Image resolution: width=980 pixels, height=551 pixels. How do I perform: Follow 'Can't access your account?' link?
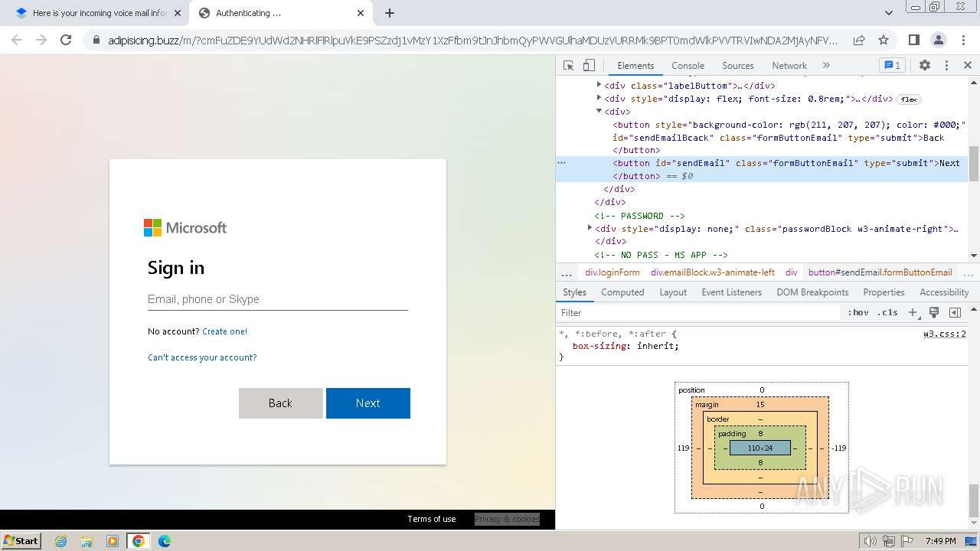pos(202,357)
